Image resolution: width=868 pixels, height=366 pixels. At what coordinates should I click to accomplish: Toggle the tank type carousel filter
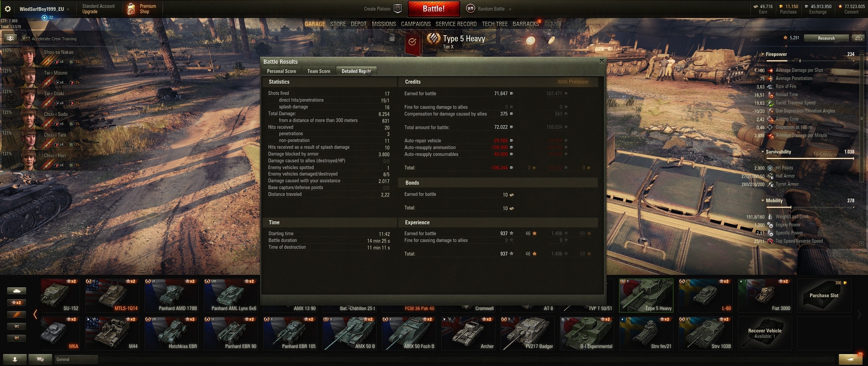tap(16, 291)
